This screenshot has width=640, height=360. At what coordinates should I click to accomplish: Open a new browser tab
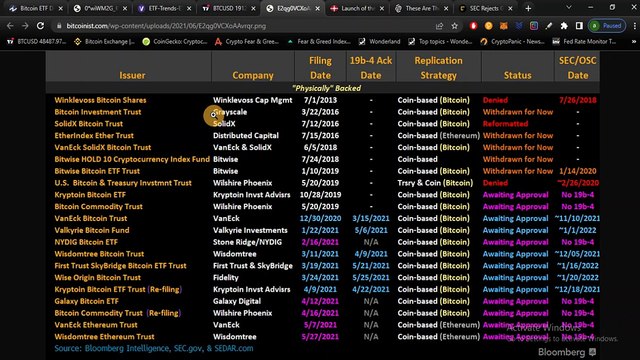(528, 8)
